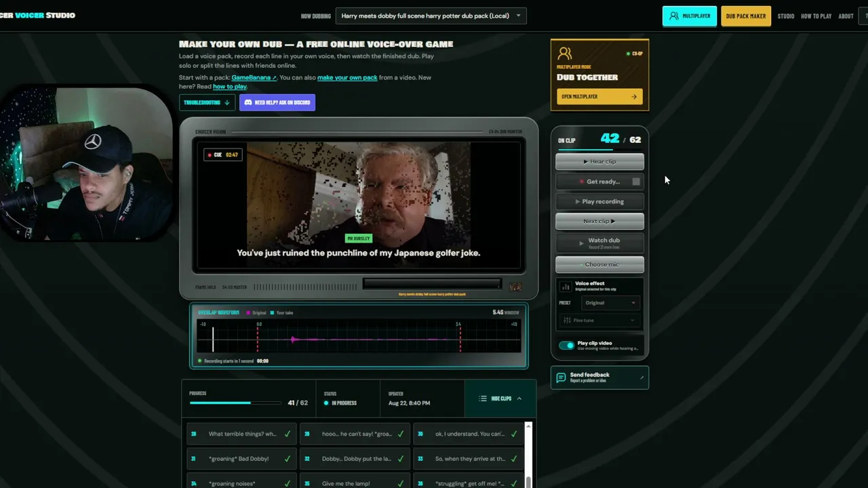Select clip 32 "Dobby... Dobby put the la..."

coord(355,459)
